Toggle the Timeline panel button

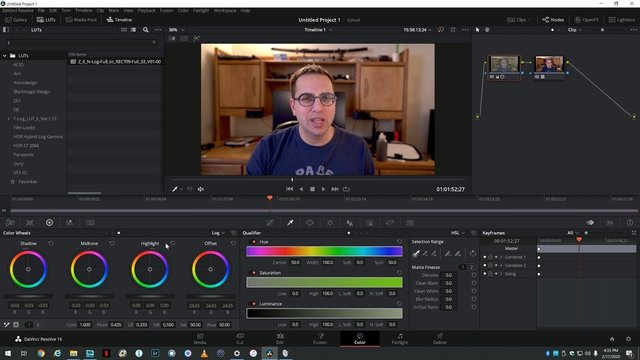(x=119, y=20)
